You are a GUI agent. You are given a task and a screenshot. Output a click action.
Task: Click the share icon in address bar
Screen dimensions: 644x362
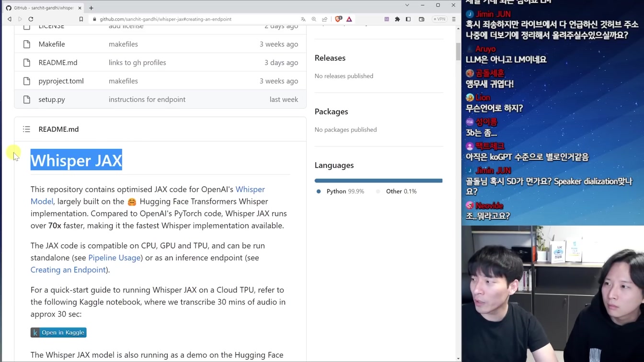coord(325,19)
